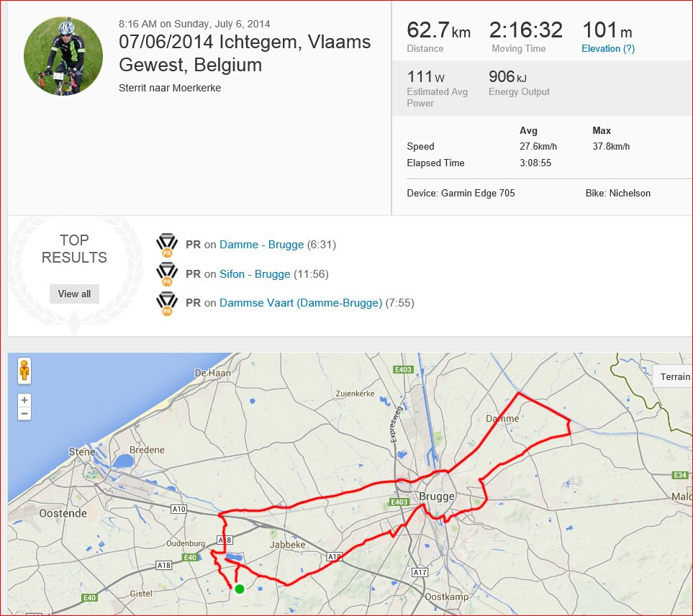This screenshot has height=616, width=693.
Task: Zoom in the map with plus button
Action: (24, 400)
